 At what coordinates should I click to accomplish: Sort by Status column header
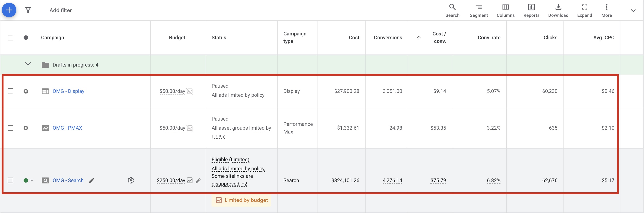pos(219,37)
